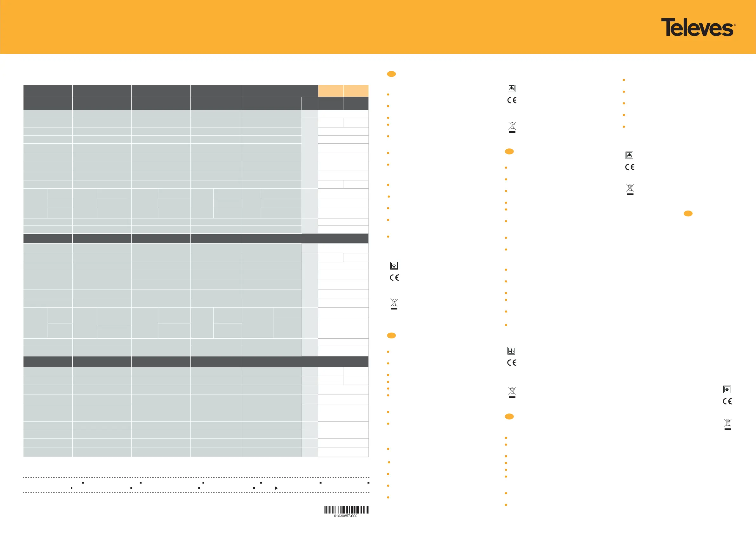The width and height of the screenshot is (756, 534).
Task: Click the crossed-out bin at the top of the middle column
Action: click(512, 127)
